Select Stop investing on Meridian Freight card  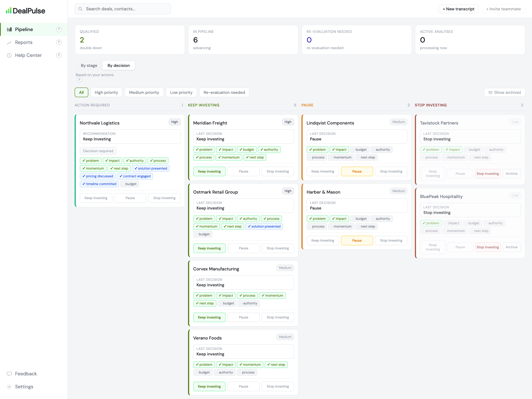coord(278,171)
